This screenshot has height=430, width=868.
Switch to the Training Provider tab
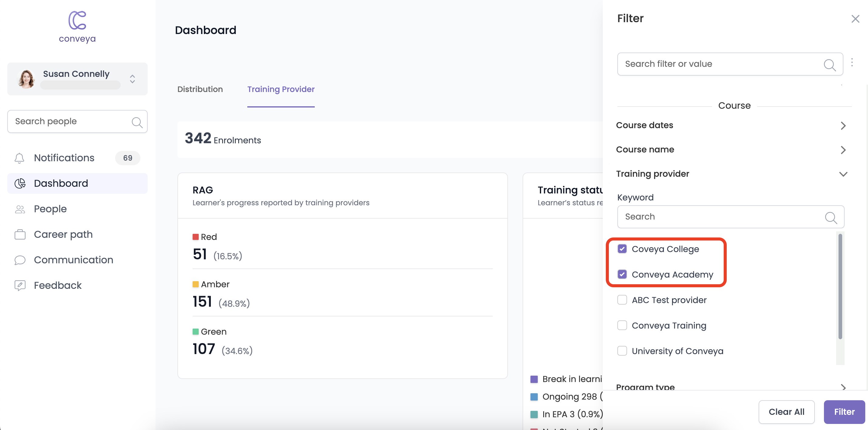(x=281, y=89)
